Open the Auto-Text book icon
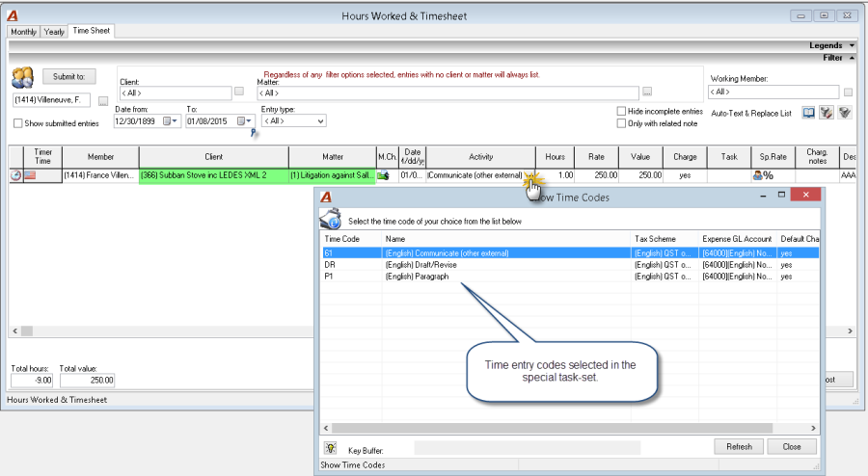The image size is (868, 476). [x=808, y=113]
